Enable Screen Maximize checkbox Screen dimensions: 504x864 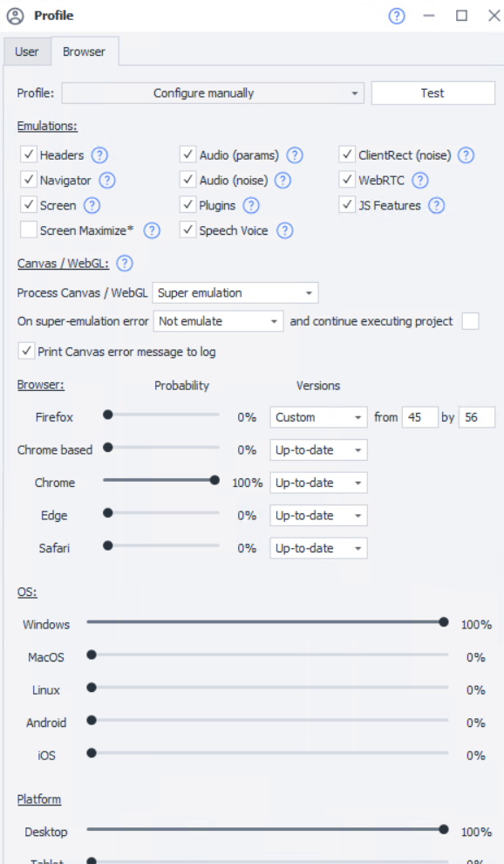click(29, 230)
